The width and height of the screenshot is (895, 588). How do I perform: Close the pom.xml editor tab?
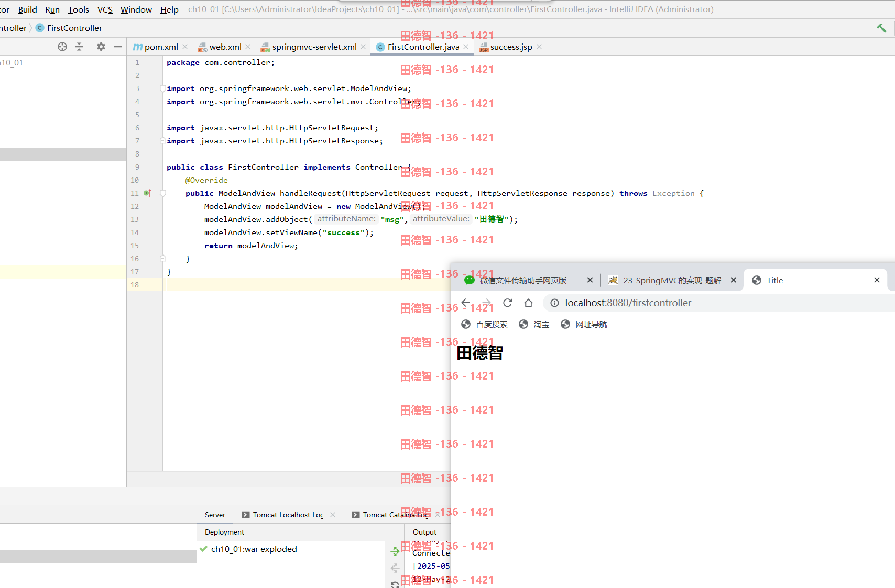point(185,47)
